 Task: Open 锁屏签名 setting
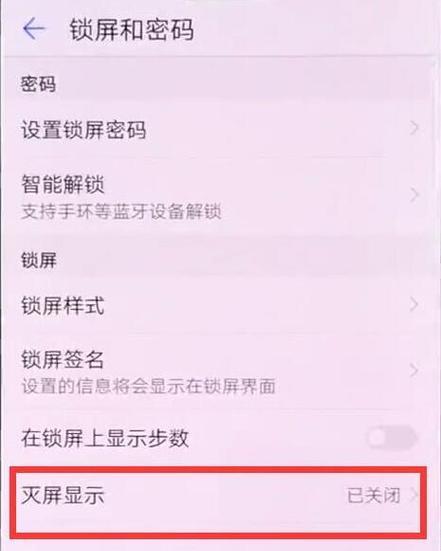point(220,372)
